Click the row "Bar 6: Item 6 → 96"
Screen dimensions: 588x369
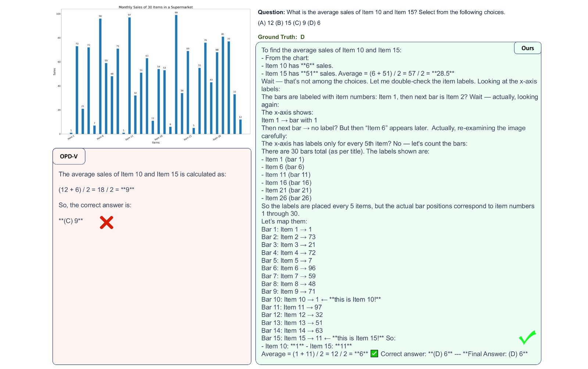pyautogui.click(x=288, y=268)
